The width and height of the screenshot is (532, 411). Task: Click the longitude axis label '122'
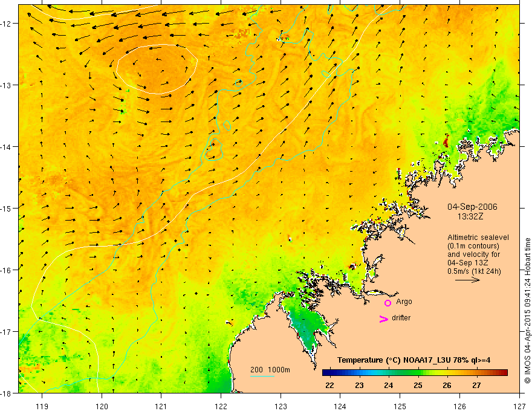(221, 406)
